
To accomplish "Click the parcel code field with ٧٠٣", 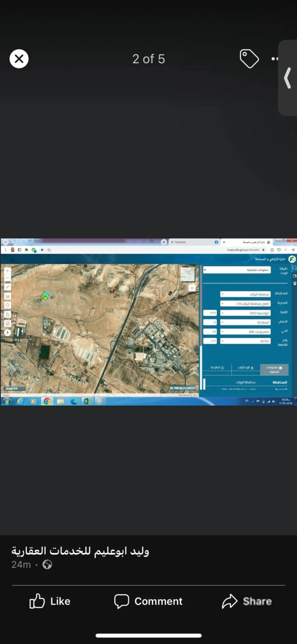I will pyautogui.click(x=210, y=341).
